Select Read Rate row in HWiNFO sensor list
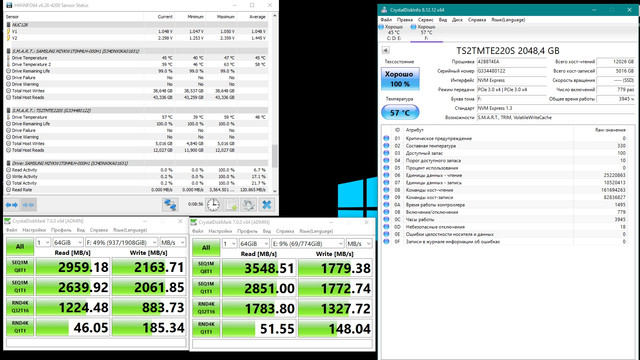This screenshot has width=640, height=360. pos(137,190)
